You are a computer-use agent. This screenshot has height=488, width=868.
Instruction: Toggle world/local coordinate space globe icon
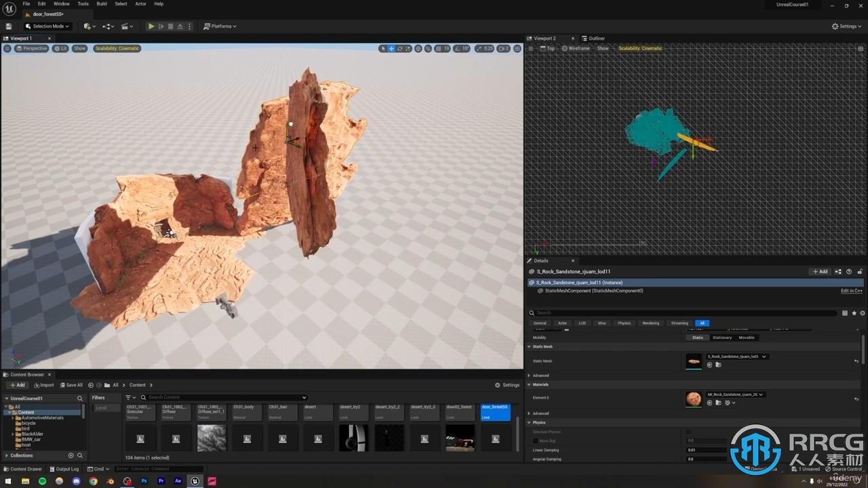[418, 48]
